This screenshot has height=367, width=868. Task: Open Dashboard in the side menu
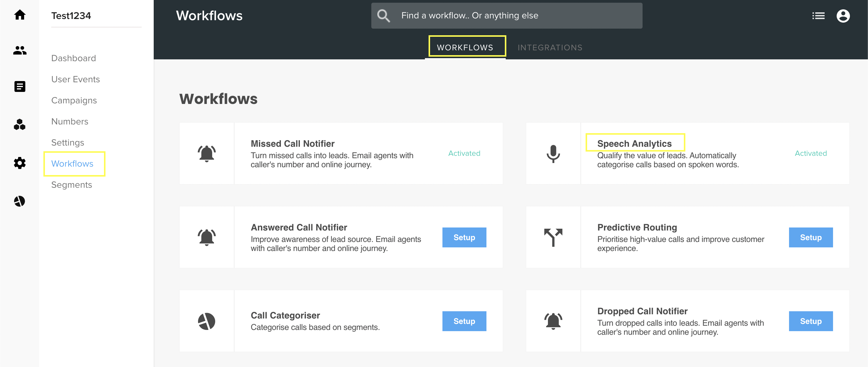click(x=74, y=58)
